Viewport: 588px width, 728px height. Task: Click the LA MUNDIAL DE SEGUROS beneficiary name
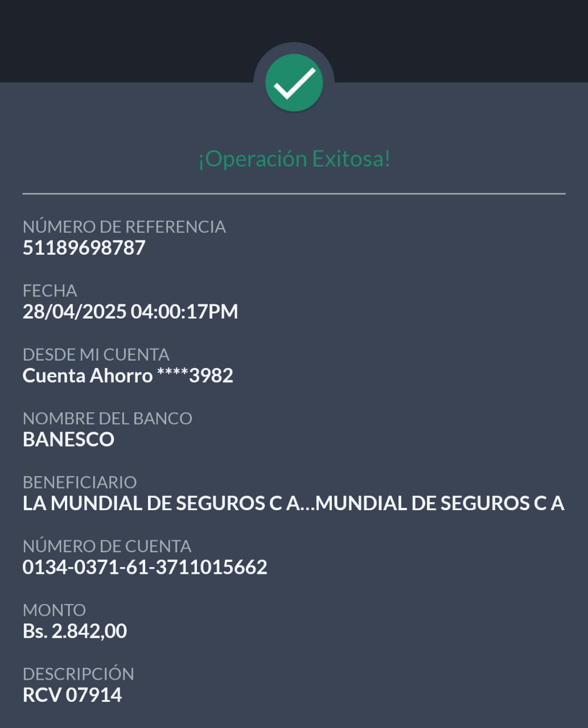pos(293,503)
